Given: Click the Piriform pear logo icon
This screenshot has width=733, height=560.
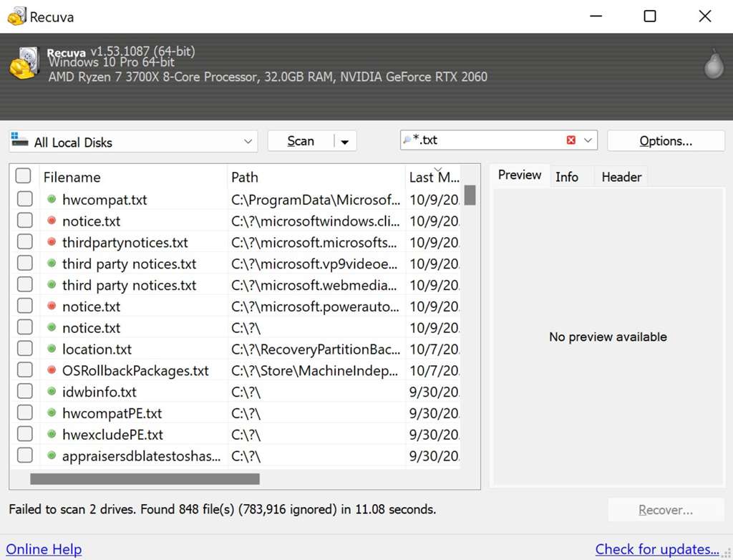Looking at the screenshot, I should [713, 64].
